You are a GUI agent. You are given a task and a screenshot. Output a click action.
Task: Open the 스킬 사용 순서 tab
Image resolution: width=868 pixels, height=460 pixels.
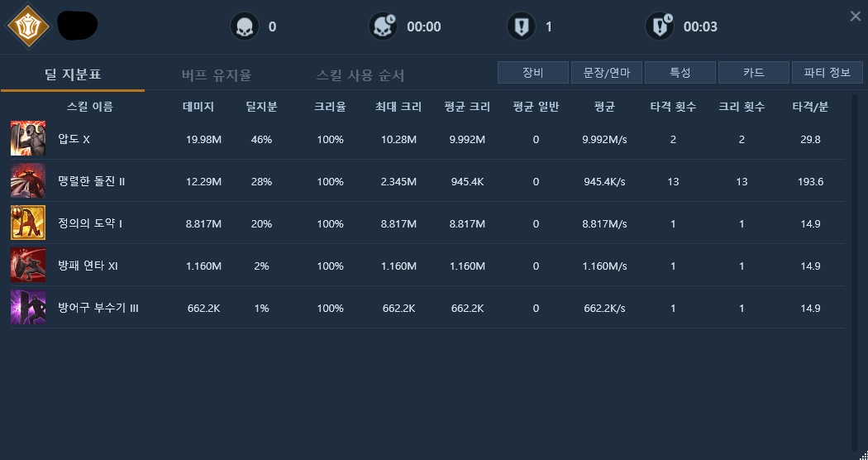click(360, 75)
